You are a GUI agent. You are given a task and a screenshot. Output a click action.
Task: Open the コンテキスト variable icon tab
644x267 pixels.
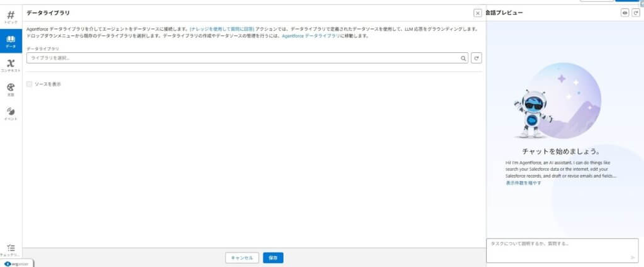click(x=11, y=65)
